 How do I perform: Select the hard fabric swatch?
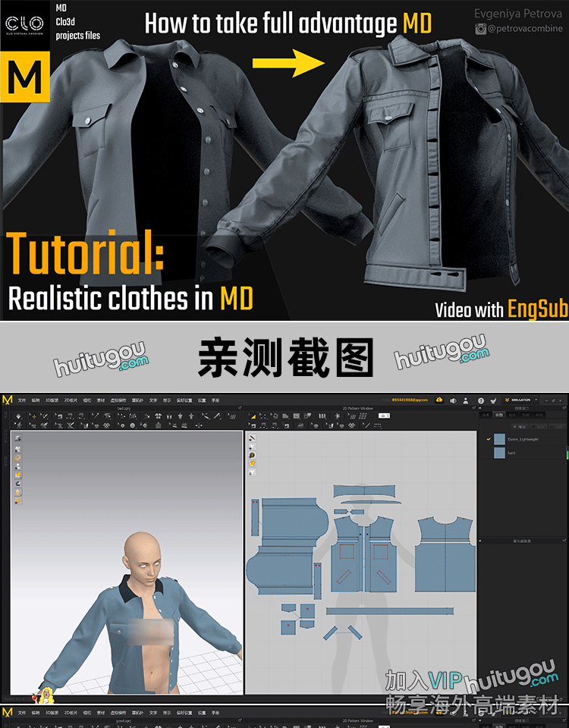coord(499,453)
